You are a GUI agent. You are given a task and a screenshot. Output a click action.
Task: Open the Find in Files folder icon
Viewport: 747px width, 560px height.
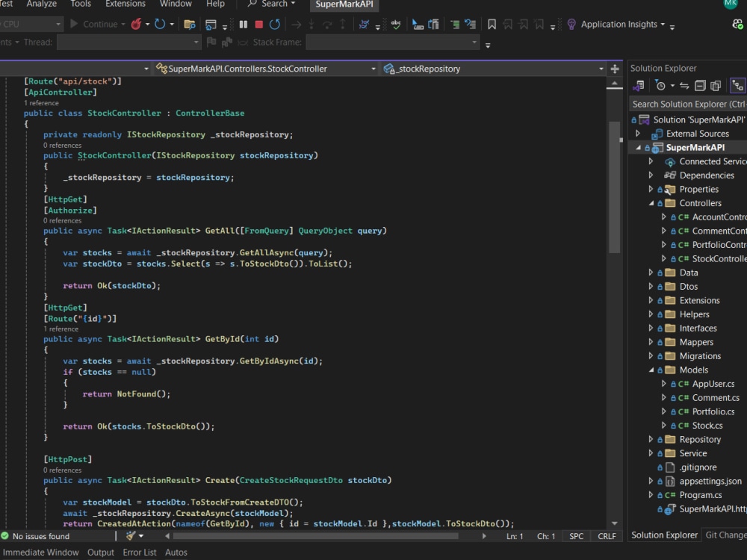click(190, 25)
